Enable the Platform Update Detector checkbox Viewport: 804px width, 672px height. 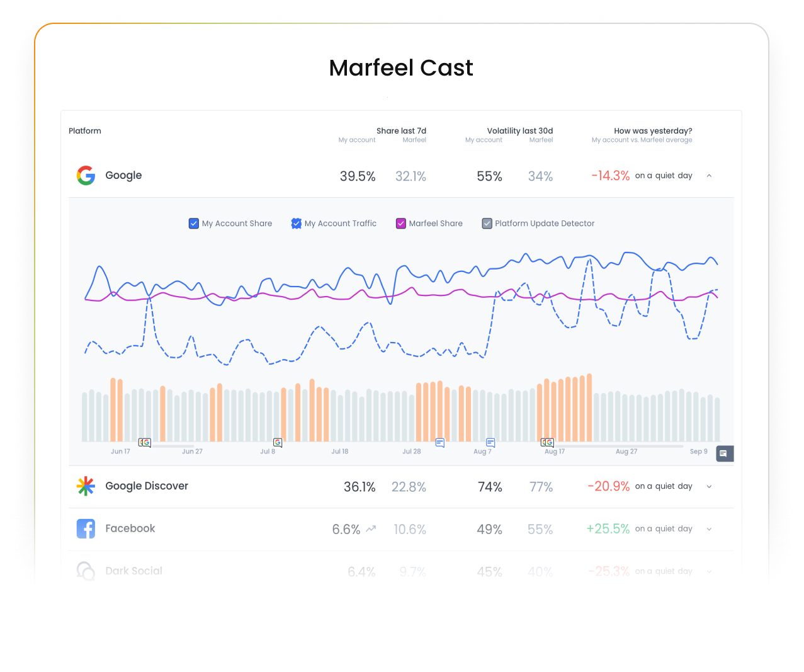pyautogui.click(x=486, y=224)
